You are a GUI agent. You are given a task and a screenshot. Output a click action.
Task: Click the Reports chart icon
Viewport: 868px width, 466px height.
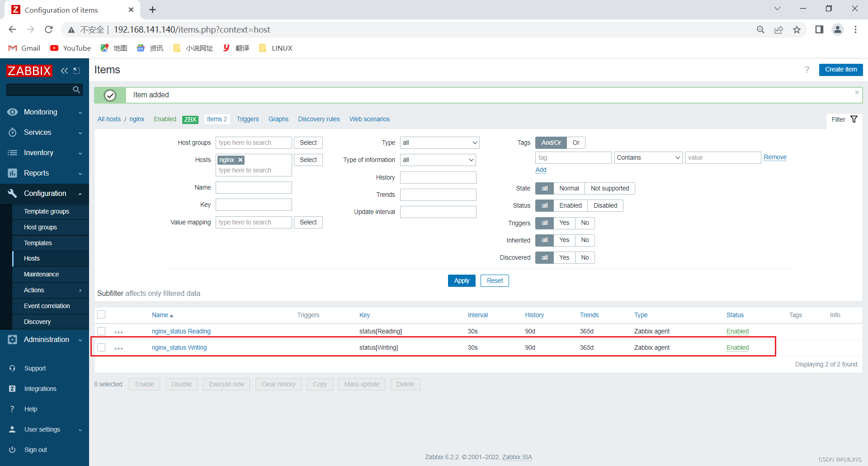(x=13, y=173)
